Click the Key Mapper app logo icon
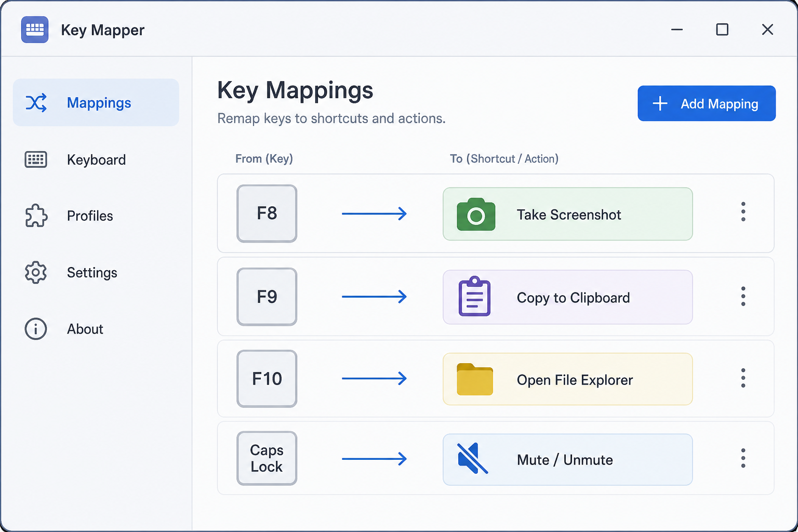 (x=35, y=30)
